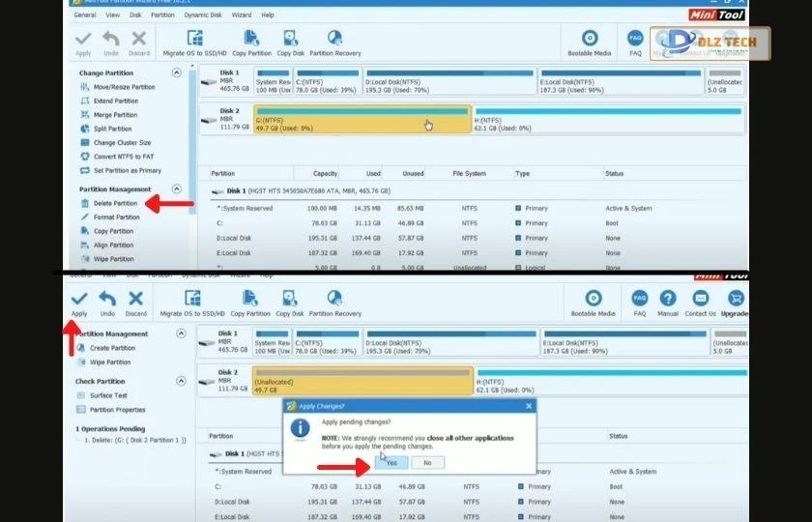Collapse the Change Partition section
This screenshot has width=812, height=522.
(177, 72)
